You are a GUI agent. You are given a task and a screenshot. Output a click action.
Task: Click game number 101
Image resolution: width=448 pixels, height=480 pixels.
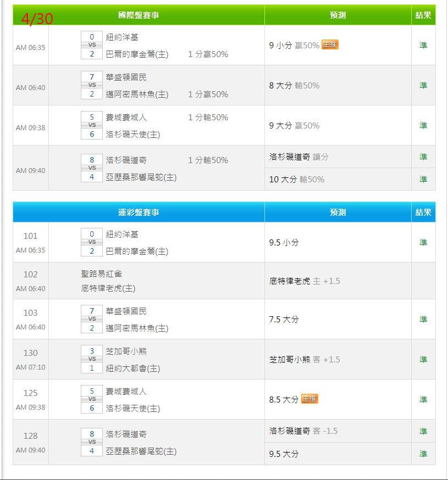pyautogui.click(x=30, y=236)
